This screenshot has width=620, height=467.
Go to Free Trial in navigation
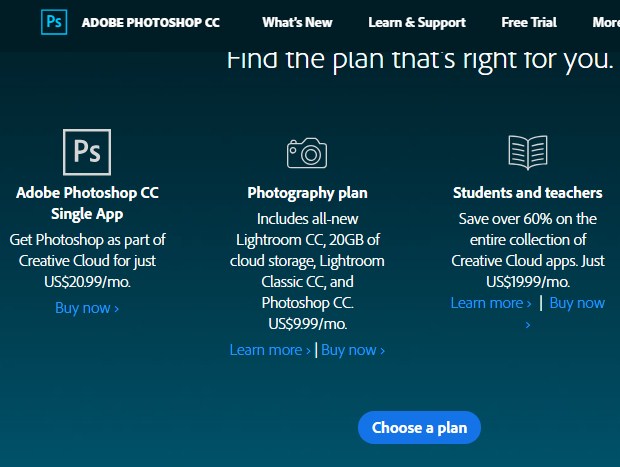[529, 23]
